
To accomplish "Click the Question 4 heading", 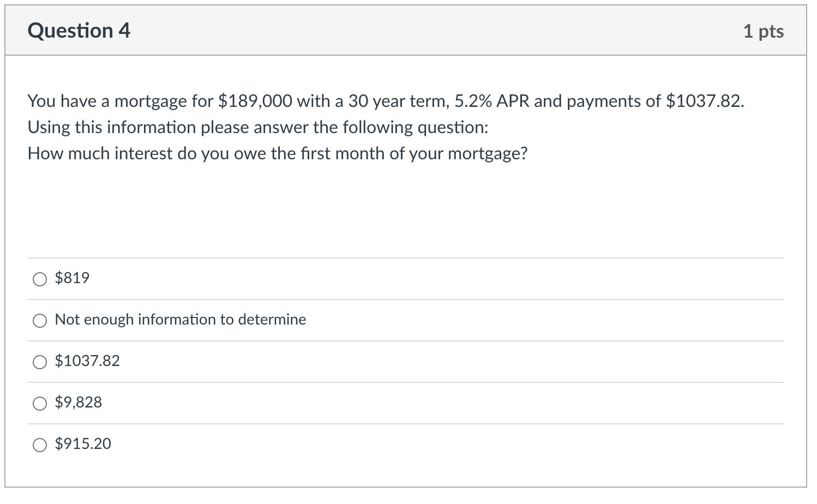I will pyautogui.click(x=79, y=31).
